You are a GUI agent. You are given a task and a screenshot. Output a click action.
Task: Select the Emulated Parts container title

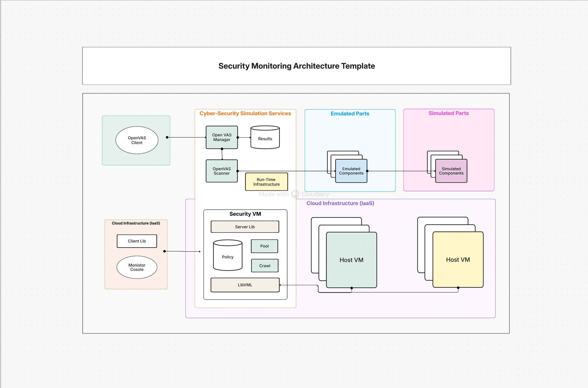click(x=350, y=114)
